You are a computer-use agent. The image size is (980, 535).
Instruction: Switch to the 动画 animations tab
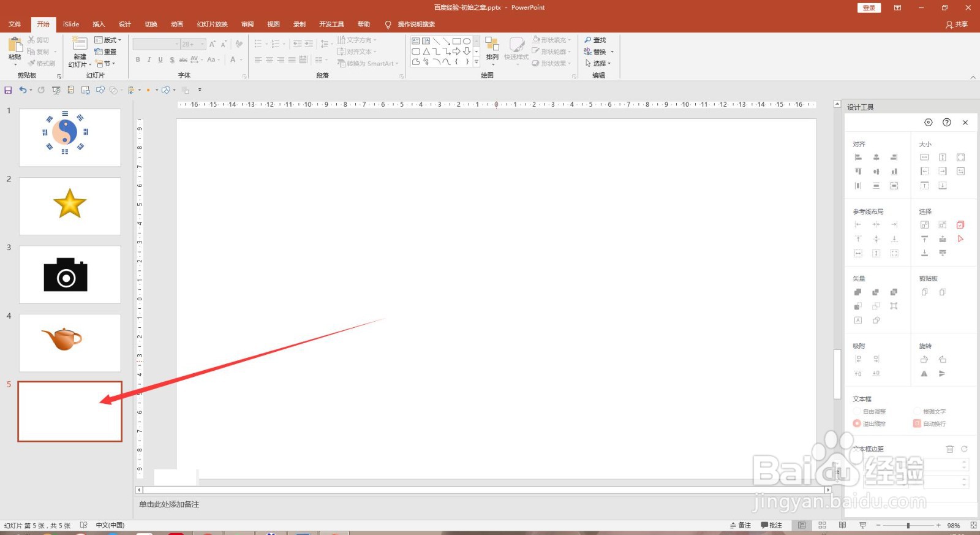pyautogui.click(x=177, y=25)
